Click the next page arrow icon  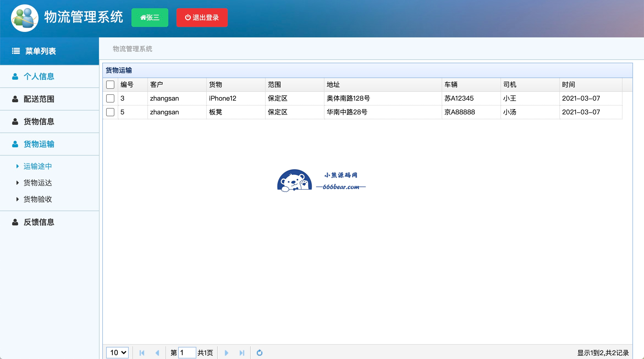[x=226, y=353]
